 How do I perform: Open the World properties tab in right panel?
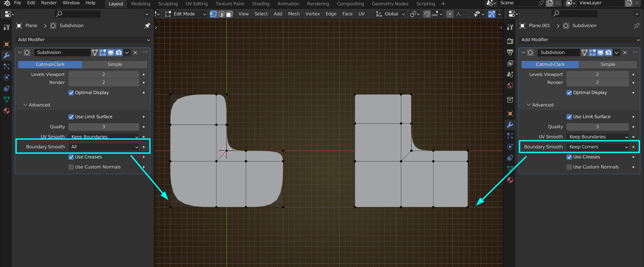click(510, 85)
